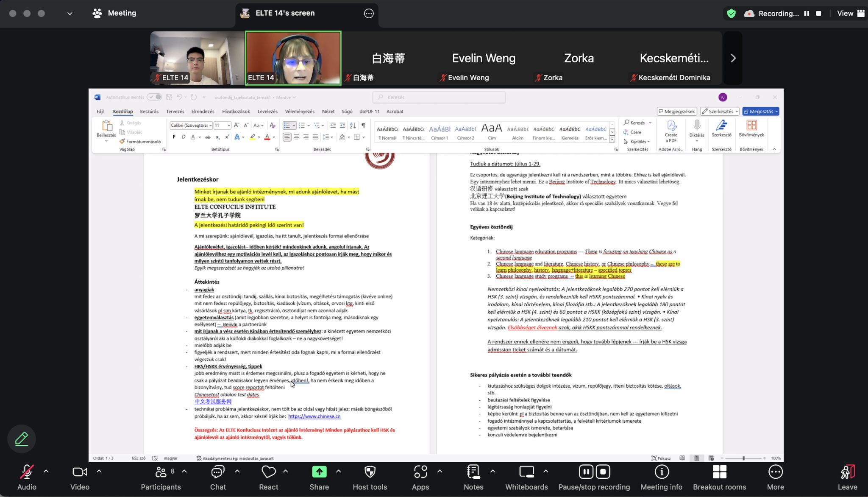Show next participants with right arrow
The width and height of the screenshot is (868, 497).
[x=733, y=58]
